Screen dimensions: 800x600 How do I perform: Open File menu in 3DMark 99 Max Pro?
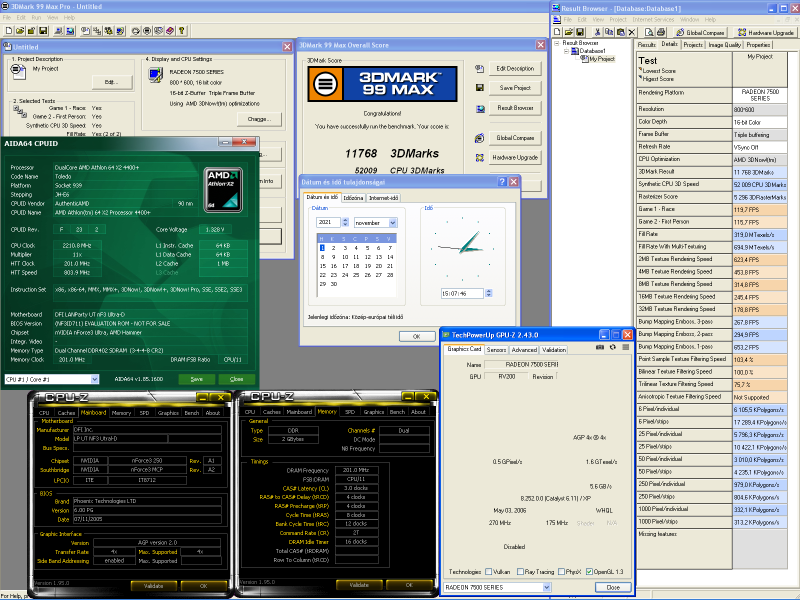(x=7, y=17)
